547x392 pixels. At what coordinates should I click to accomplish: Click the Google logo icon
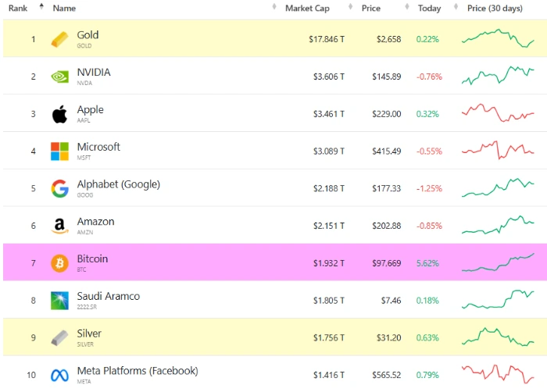pos(59,188)
